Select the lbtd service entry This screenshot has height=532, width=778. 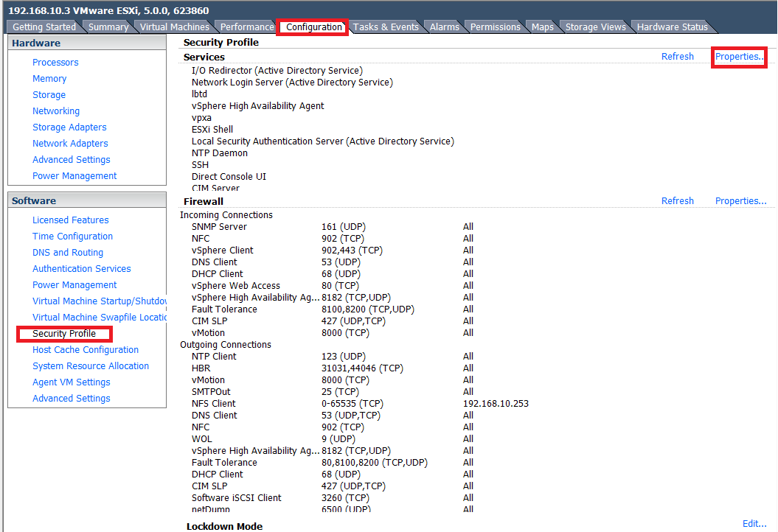click(199, 94)
